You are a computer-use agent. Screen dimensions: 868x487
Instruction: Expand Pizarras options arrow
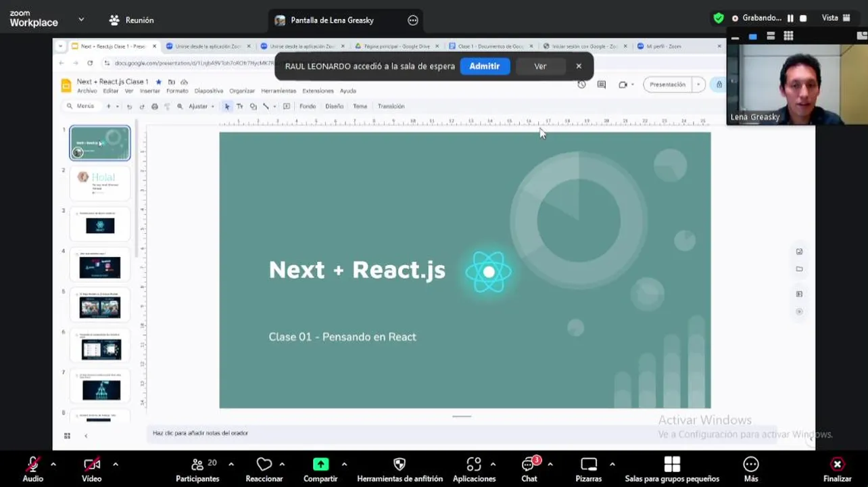612,464
